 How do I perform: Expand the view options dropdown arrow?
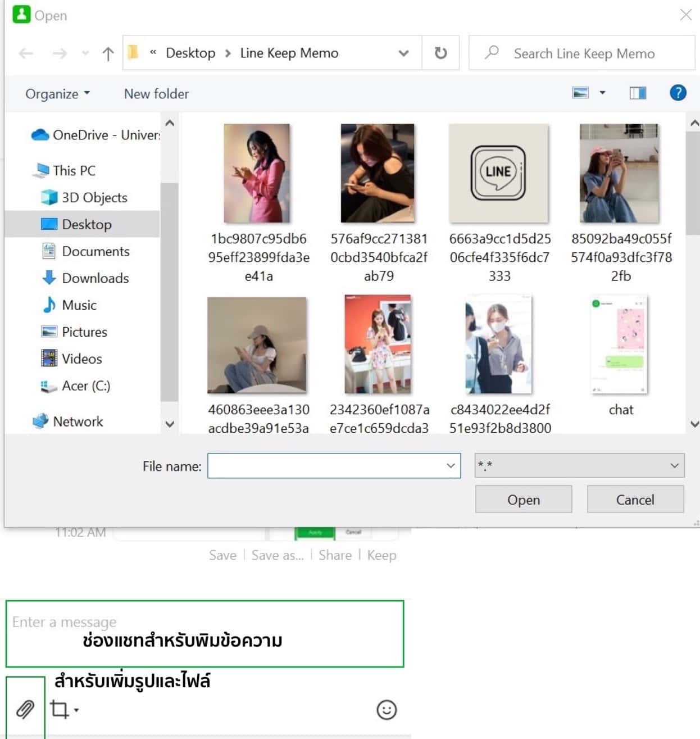(602, 93)
